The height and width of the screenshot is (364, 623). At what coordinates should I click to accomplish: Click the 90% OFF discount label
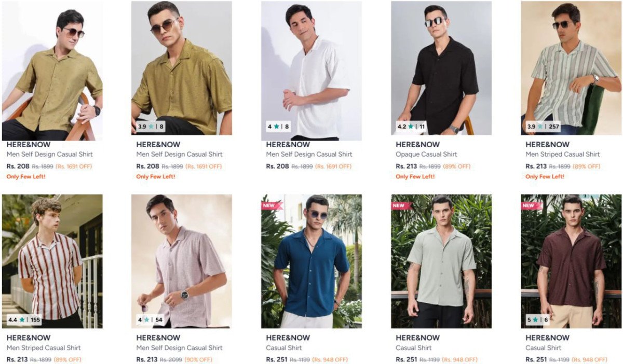click(x=198, y=359)
